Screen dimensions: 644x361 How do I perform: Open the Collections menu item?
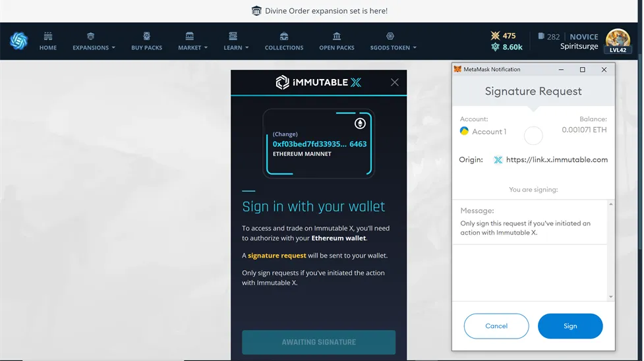(x=284, y=47)
